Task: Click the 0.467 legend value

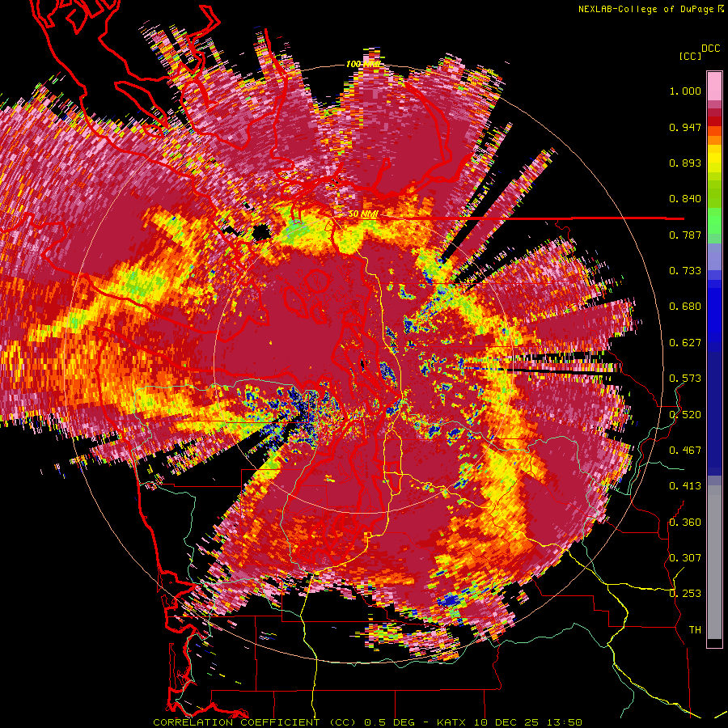Action: click(685, 450)
